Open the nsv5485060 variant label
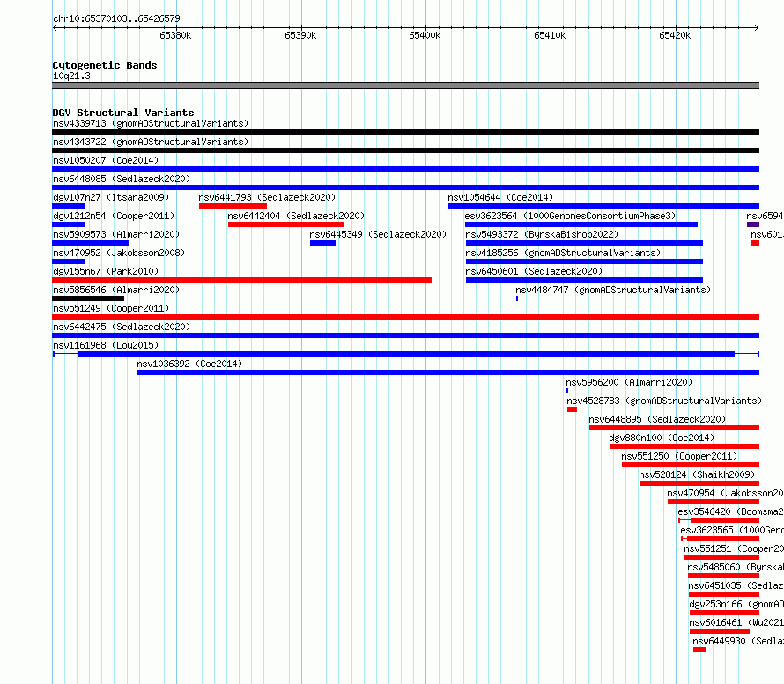The image size is (784, 684). click(736, 567)
